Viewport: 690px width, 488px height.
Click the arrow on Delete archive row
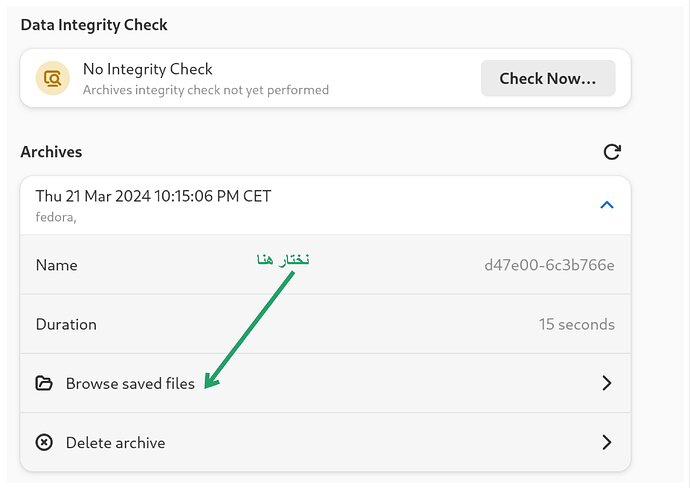(606, 442)
